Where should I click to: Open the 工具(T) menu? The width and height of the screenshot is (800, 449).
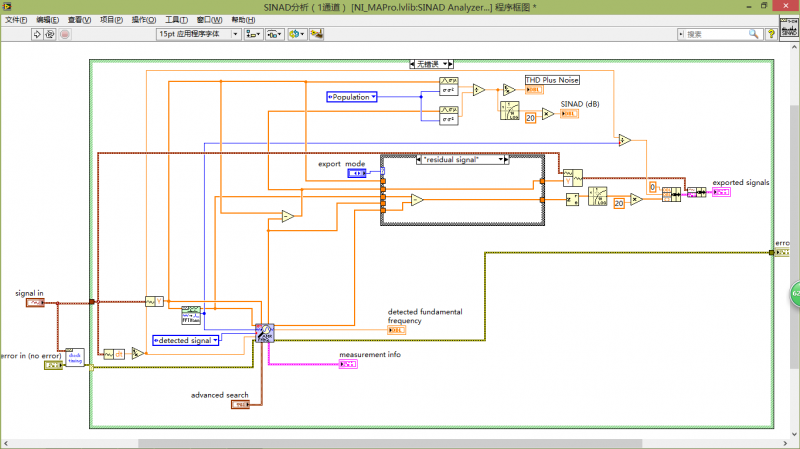(175, 19)
